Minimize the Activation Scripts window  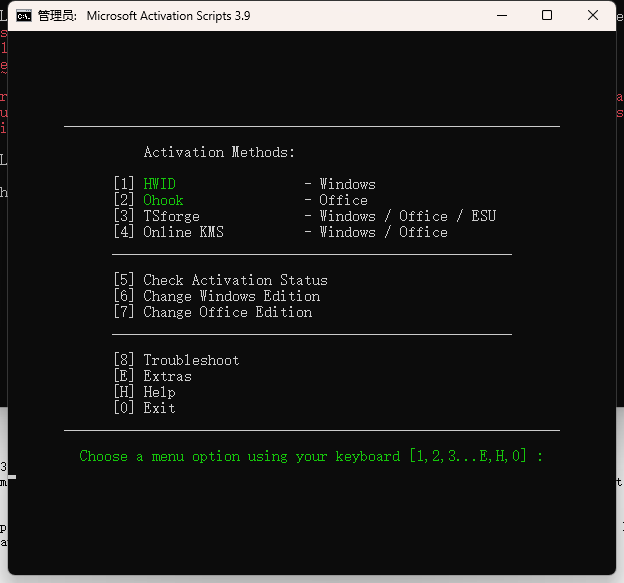[x=500, y=15]
